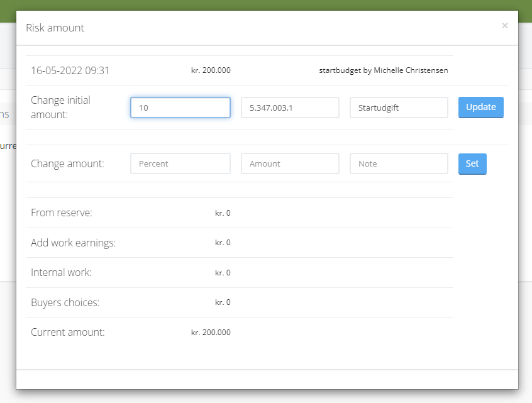Image resolution: width=532 pixels, height=403 pixels.
Task: Click the empty Amount input field
Action: click(x=290, y=163)
